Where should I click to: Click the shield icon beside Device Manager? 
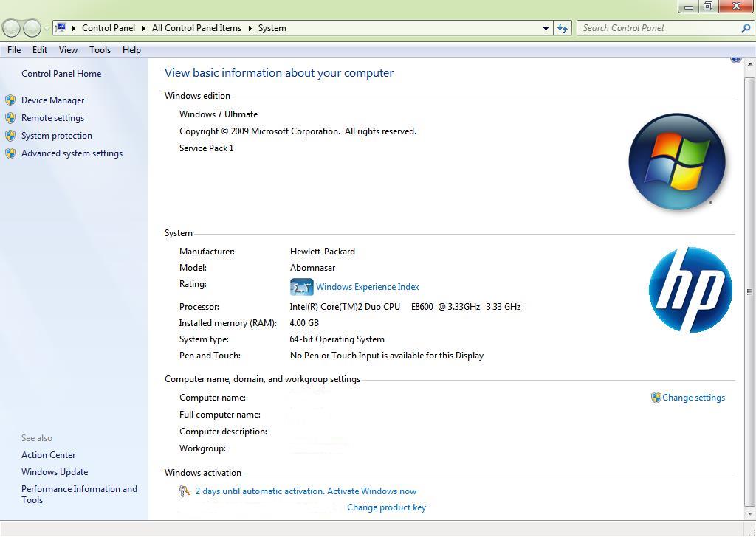tap(10, 100)
